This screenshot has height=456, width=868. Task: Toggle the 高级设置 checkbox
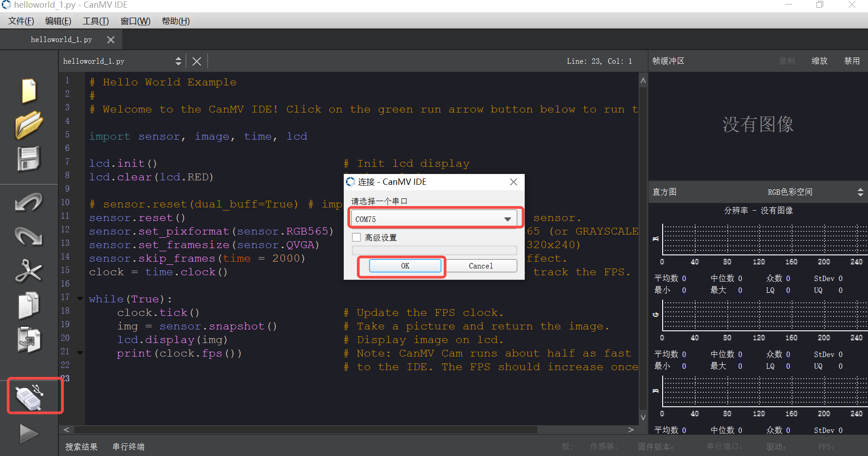(357, 237)
